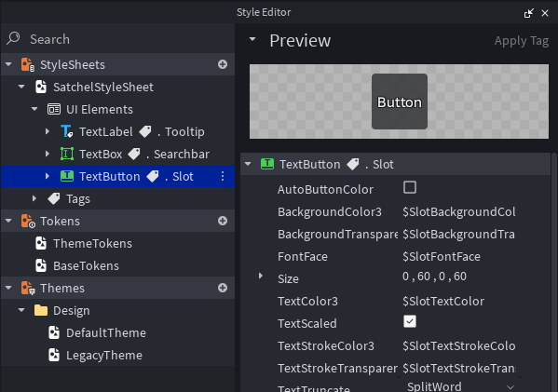This screenshot has width=558, height=392.
Task: Pop out the Style Editor window
Action: click(529, 13)
